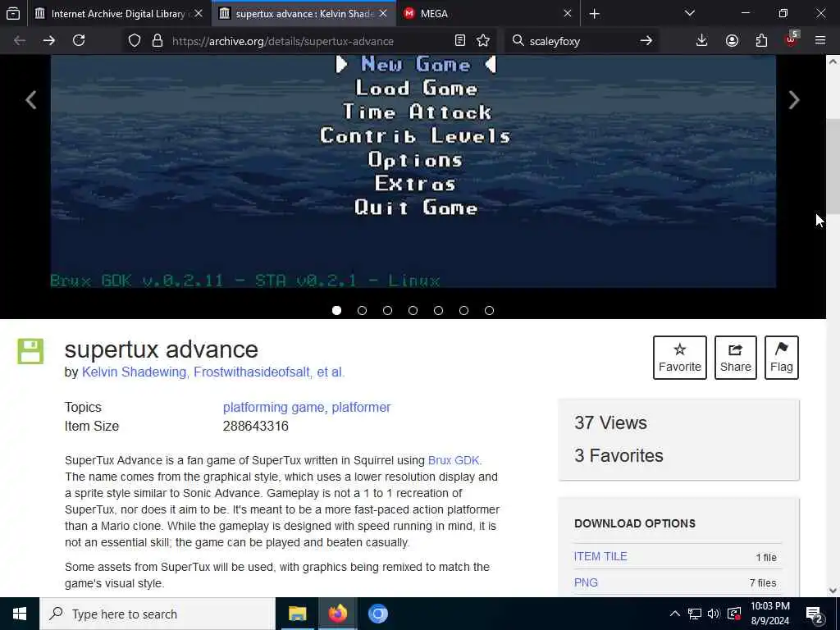Select third carousel dot

point(387,310)
